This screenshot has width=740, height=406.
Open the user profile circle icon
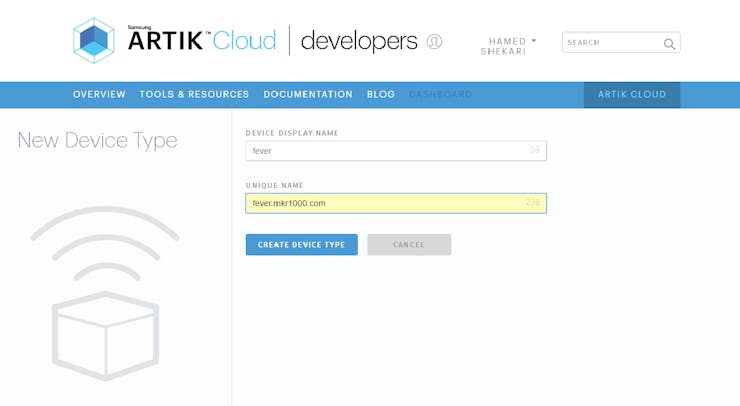[434, 42]
